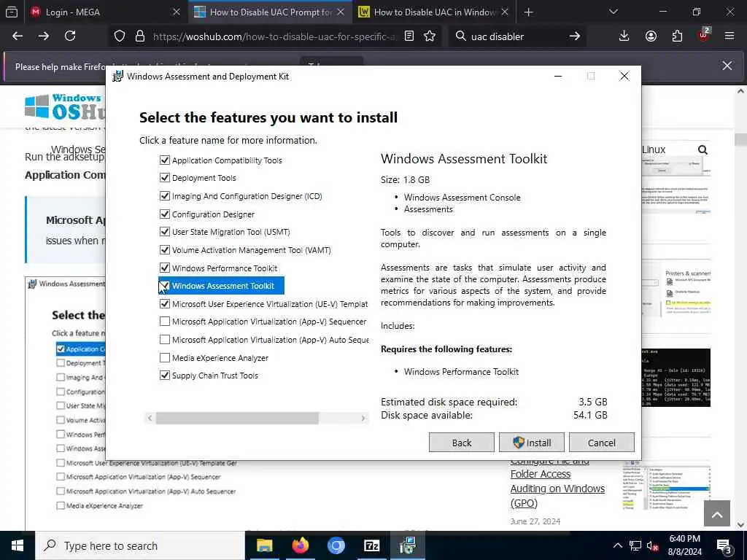Open the Windows Start menu
Screen dimensions: 747x560
(x=18, y=545)
